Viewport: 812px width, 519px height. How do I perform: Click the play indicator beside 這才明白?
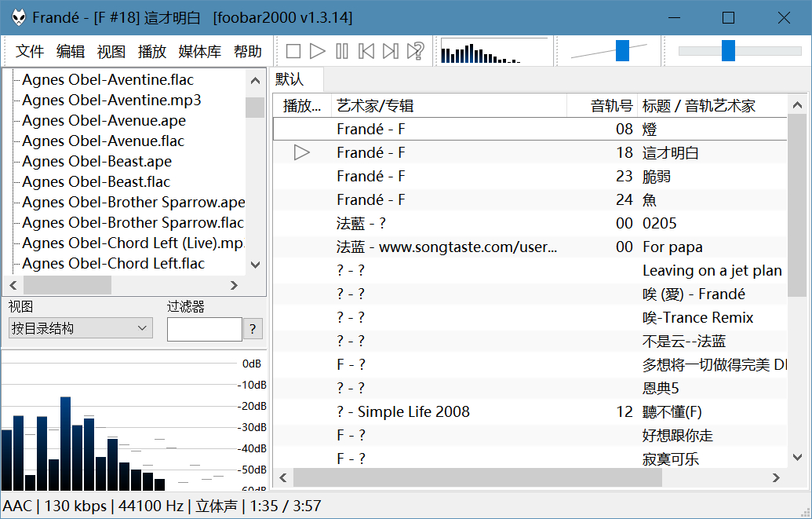pyautogui.click(x=301, y=152)
